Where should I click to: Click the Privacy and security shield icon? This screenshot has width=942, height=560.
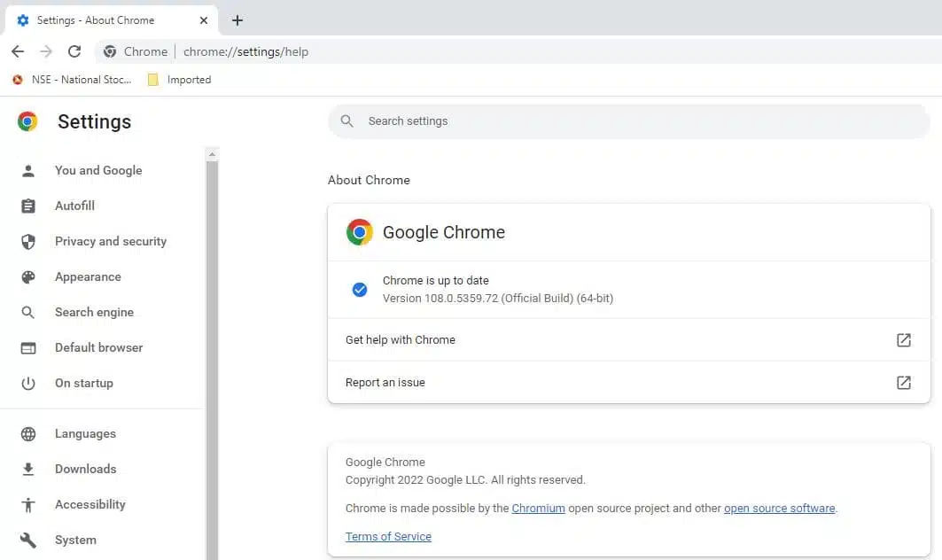pyautogui.click(x=28, y=242)
